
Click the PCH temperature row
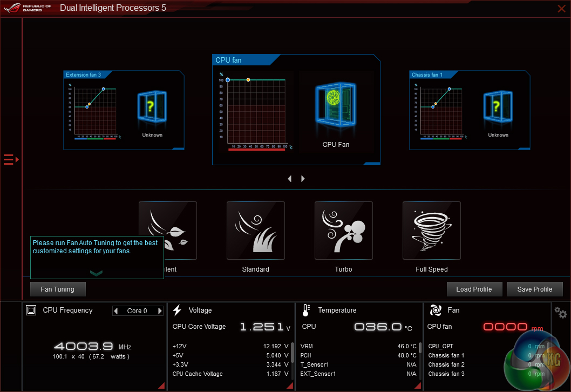point(358,355)
